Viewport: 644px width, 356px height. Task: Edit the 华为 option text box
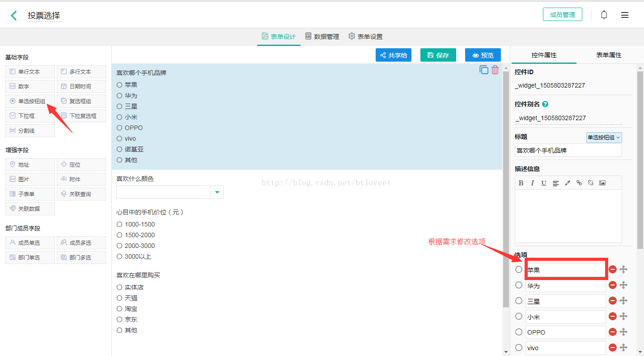(565, 285)
